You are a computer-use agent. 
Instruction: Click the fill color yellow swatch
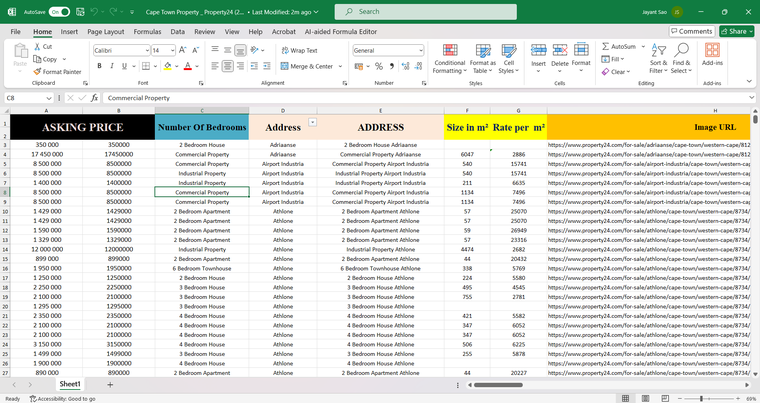(167, 66)
